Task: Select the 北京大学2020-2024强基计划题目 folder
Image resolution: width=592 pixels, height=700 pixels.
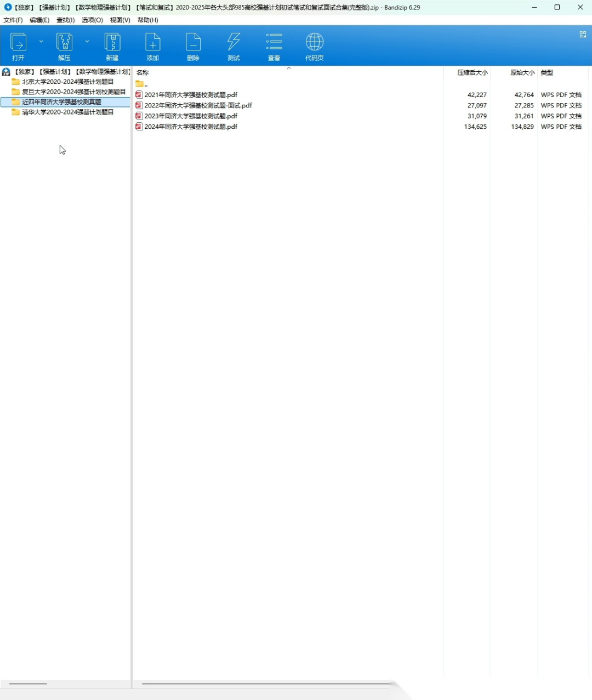Action: tap(67, 82)
